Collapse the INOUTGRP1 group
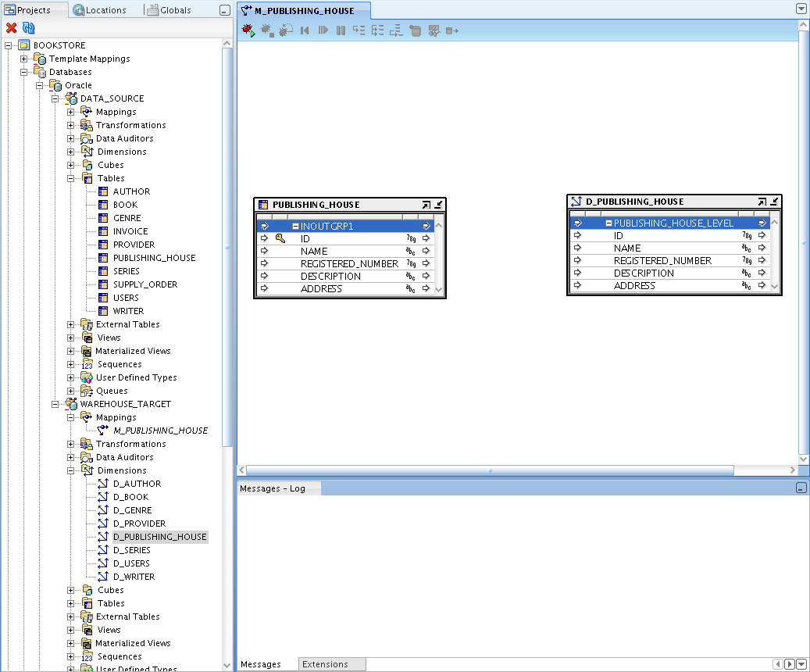The height and width of the screenshot is (672, 810). point(295,226)
